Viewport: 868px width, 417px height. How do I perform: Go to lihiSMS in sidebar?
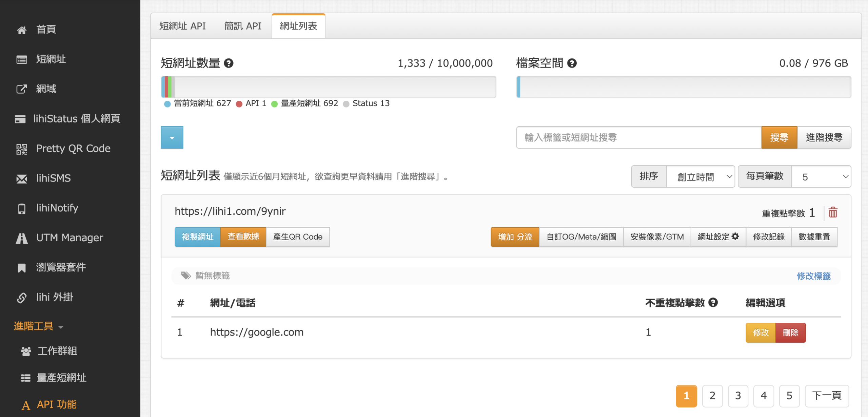[53, 178]
